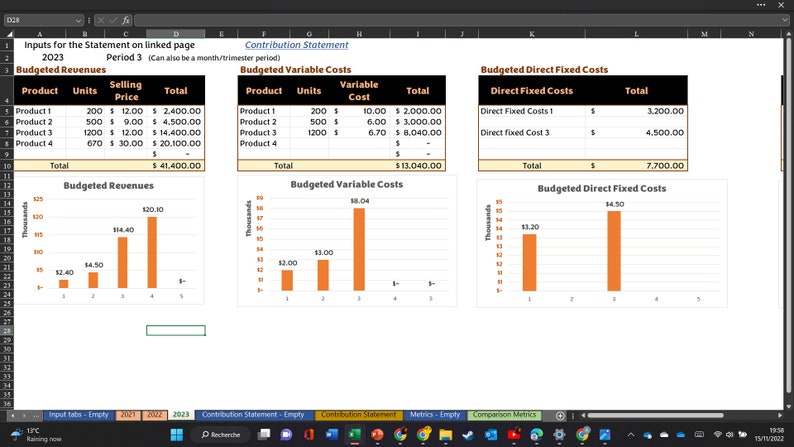Select the Period 3 cell

click(x=124, y=57)
